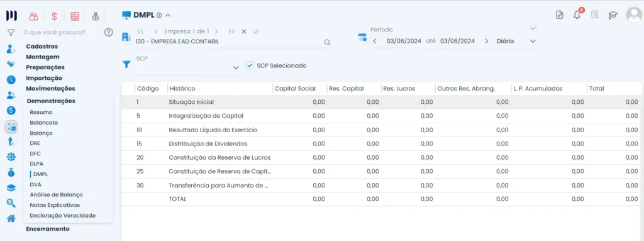This screenshot has width=644, height=241.
Task: Click the building company icon
Action: pos(126,37)
